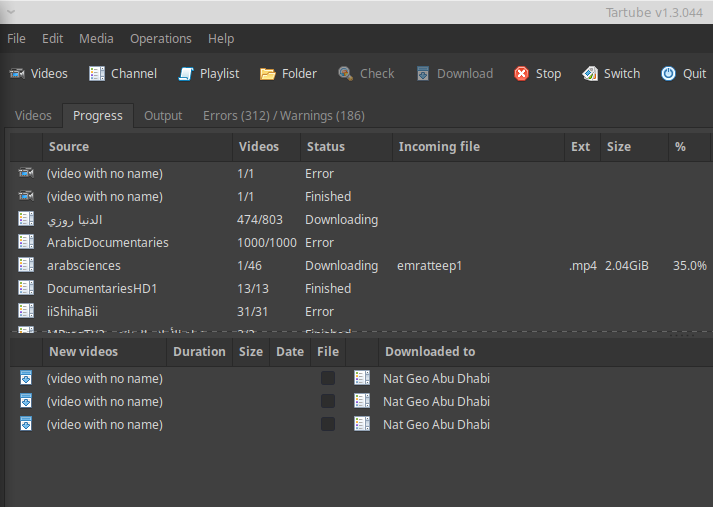Viewport: 713px width, 507px height.
Task: Open the Edit menu
Action: [x=52, y=39]
